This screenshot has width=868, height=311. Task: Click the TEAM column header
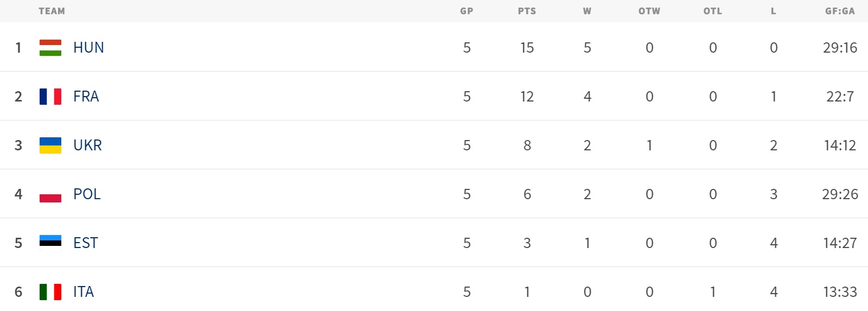(x=52, y=11)
